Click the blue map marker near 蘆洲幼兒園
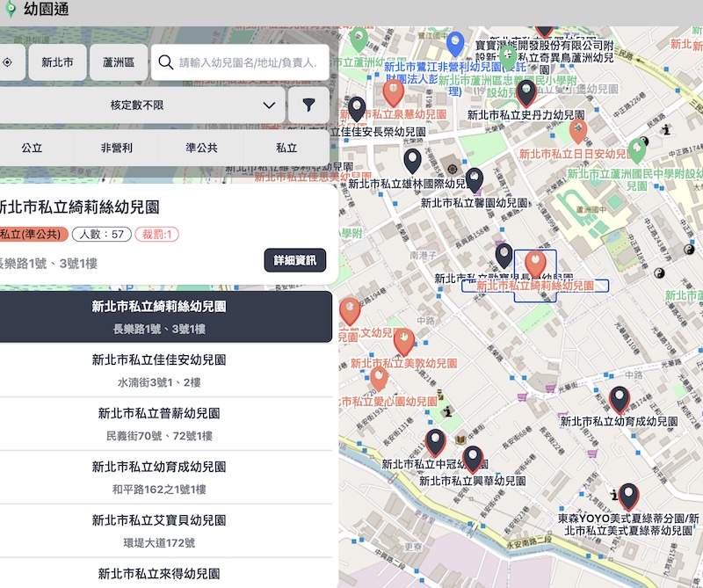 (454, 40)
